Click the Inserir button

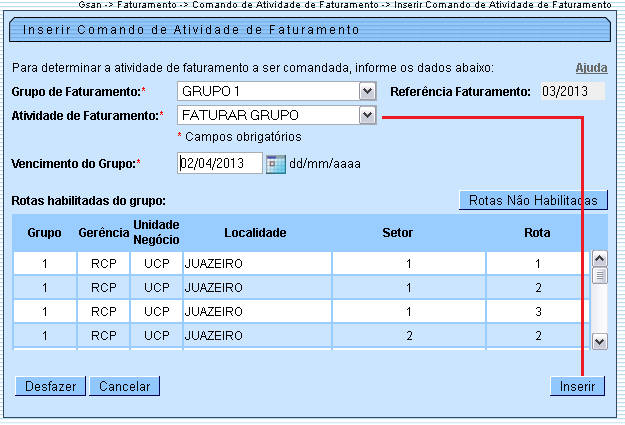[577, 386]
